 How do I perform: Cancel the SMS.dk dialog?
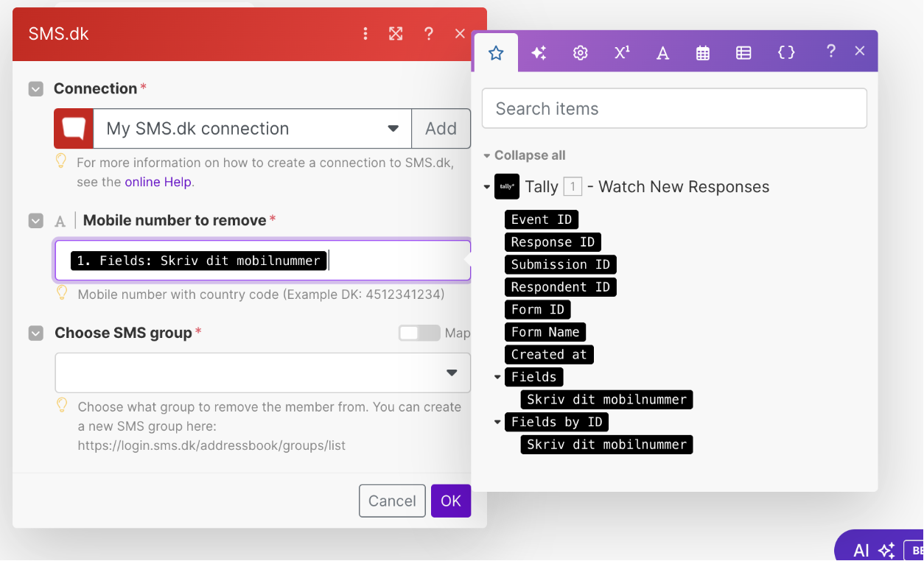(392, 501)
